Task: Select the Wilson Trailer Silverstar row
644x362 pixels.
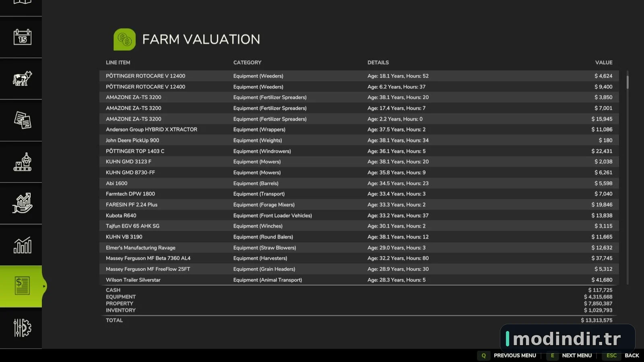Action: [x=359, y=280]
